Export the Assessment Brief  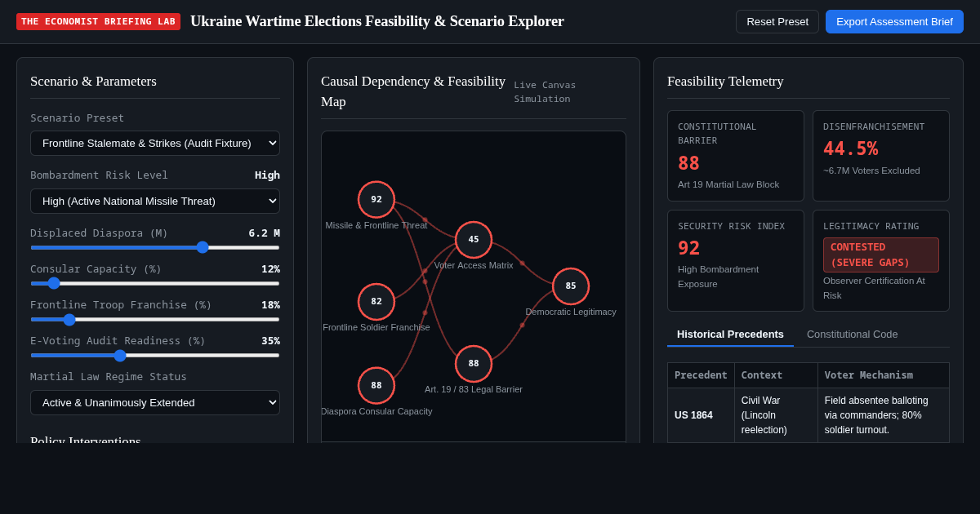[894, 21]
